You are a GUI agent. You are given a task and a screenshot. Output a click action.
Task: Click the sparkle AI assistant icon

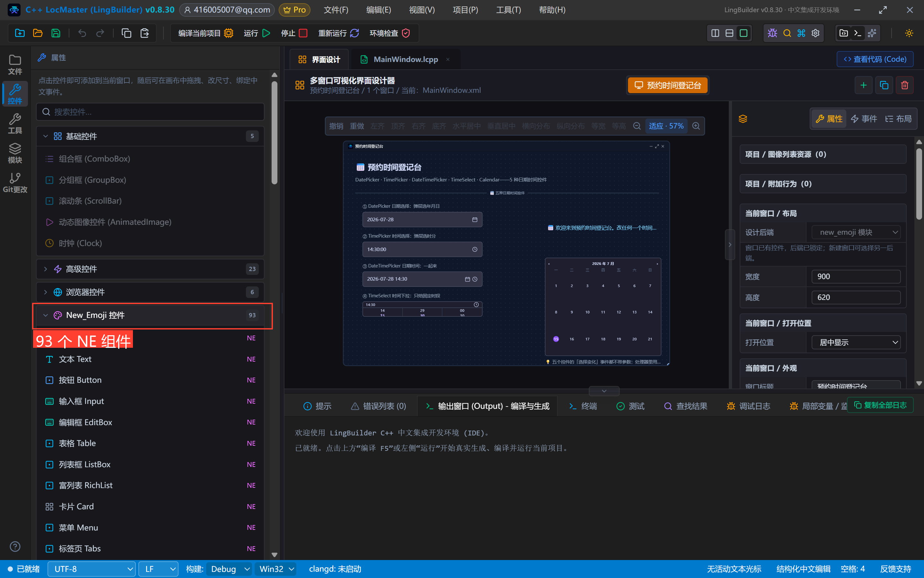tap(872, 33)
